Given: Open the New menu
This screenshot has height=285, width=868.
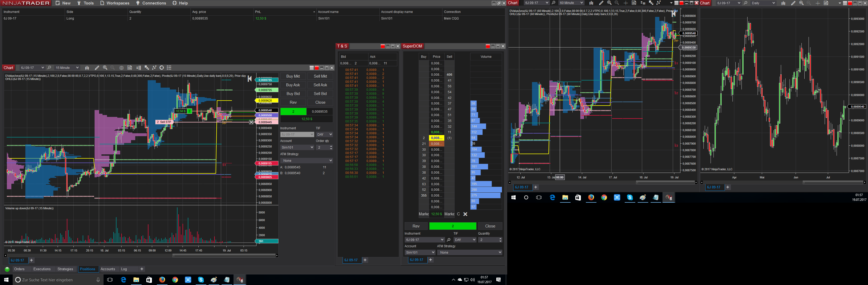Looking at the screenshot, I should pyautogui.click(x=63, y=3).
